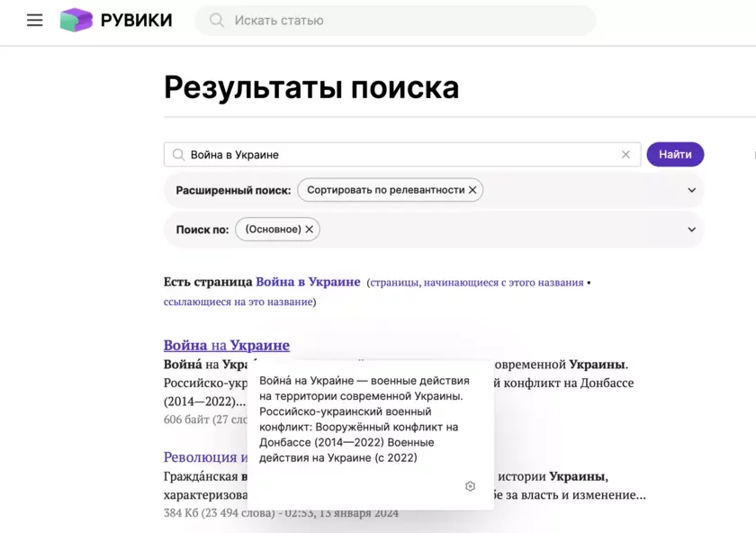
Task: Open preview popup settings gear
Action: click(x=470, y=486)
